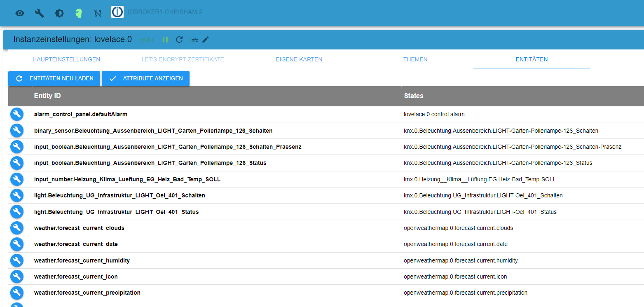Viewport: 644px width, 307px height.
Task: Open the Haupteinstellungen tab
Action: (x=66, y=59)
